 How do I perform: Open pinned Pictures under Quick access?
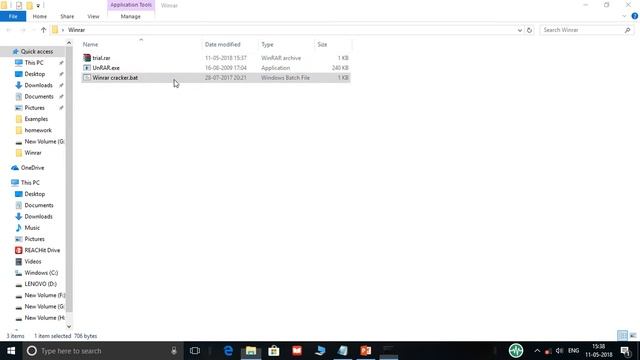[x=35, y=108]
